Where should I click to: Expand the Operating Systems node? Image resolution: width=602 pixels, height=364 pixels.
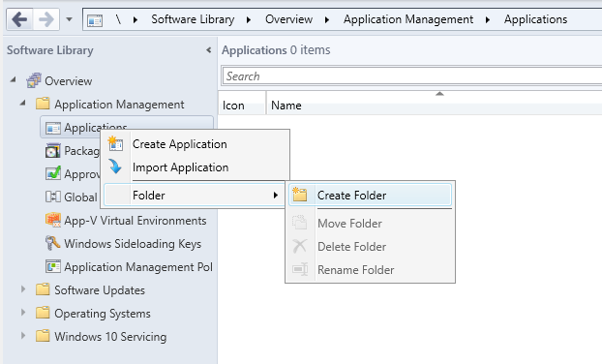(x=23, y=312)
